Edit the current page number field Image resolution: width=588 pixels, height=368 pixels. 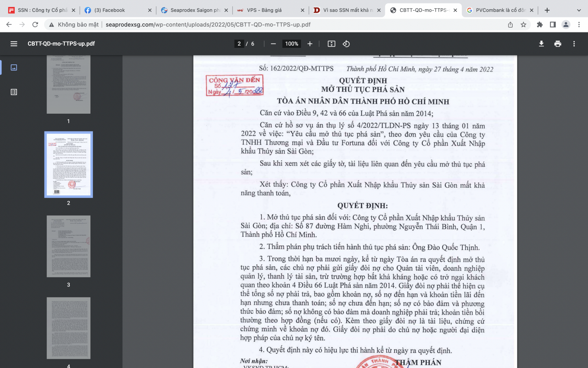[x=239, y=44]
